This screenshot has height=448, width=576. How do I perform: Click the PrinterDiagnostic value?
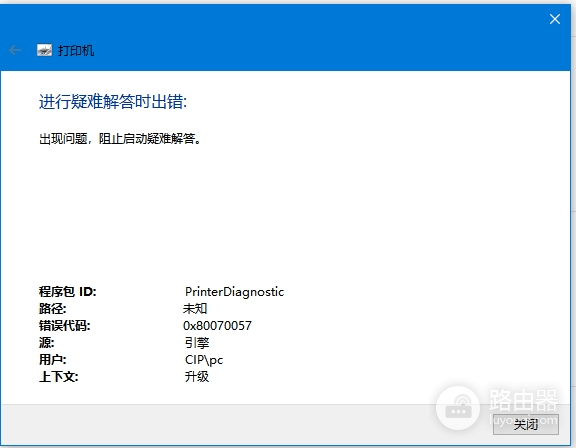click(x=234, y=292)
